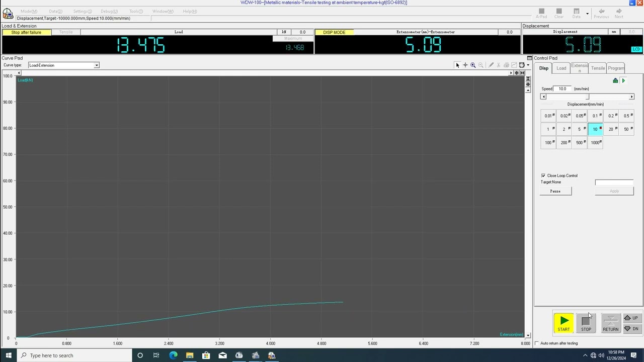644x362 pixels.
Task: Switch to the Program control tab
Action: 616,68
